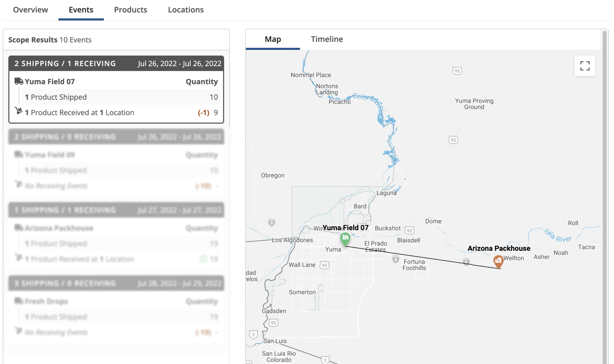Open the blurred 3 Shipping / 0 Receiving card
The image size is (614, 364).
click(x=116, y=283)
